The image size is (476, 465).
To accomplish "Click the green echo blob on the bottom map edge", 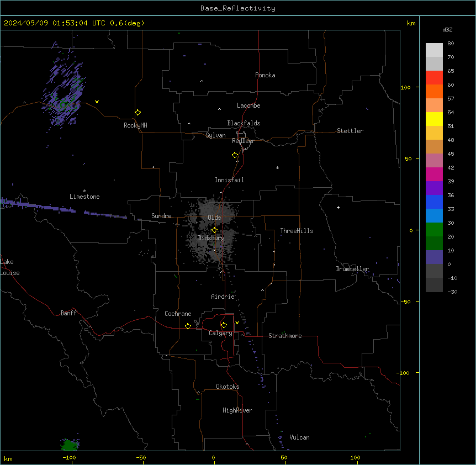I will click(x=70, y=445).
